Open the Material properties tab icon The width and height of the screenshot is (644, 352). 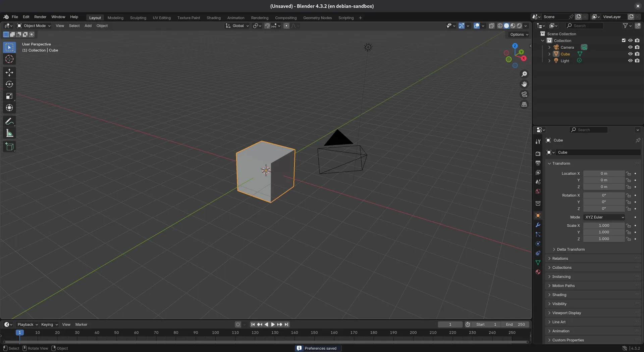click(x=538, y=272)
